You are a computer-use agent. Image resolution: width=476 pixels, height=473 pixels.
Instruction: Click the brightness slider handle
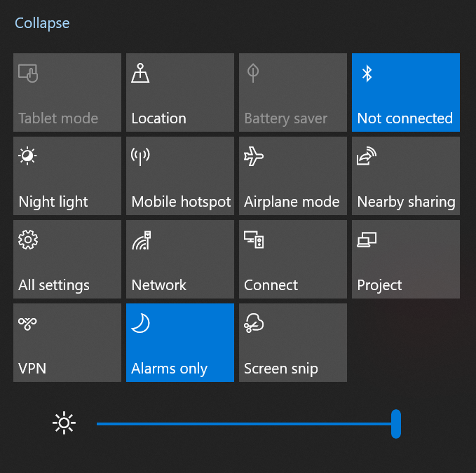point(396,424)
